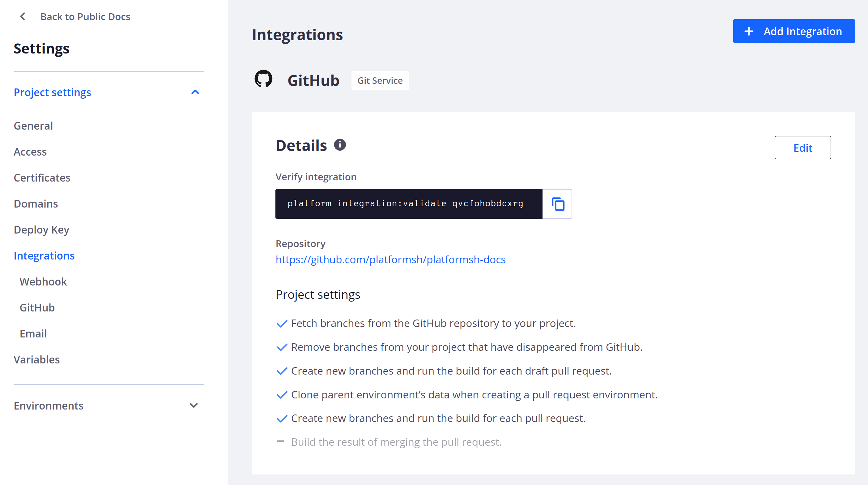Click the copy icon for validate command
Viewport: 868px width, 485px height.
[557, 204]
